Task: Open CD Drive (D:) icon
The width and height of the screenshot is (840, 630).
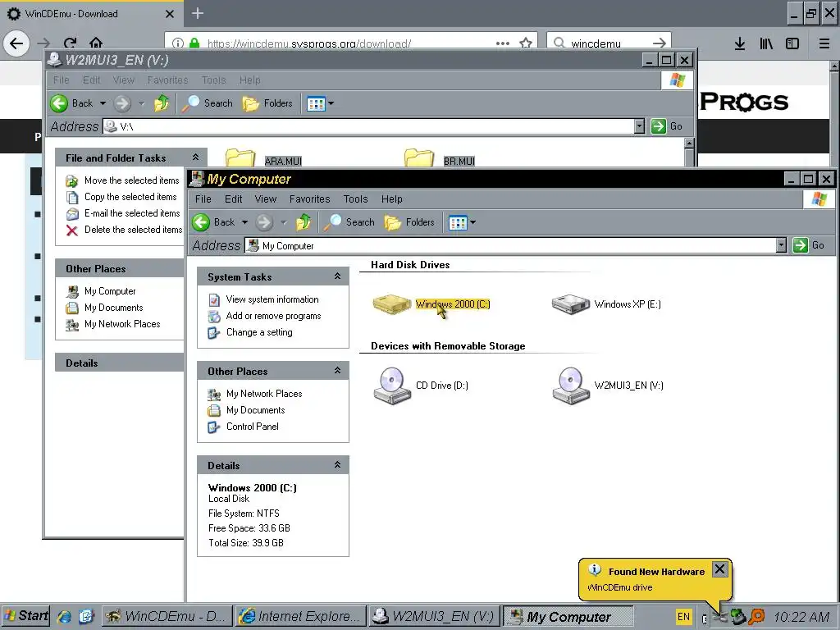Action: [392, 386]
